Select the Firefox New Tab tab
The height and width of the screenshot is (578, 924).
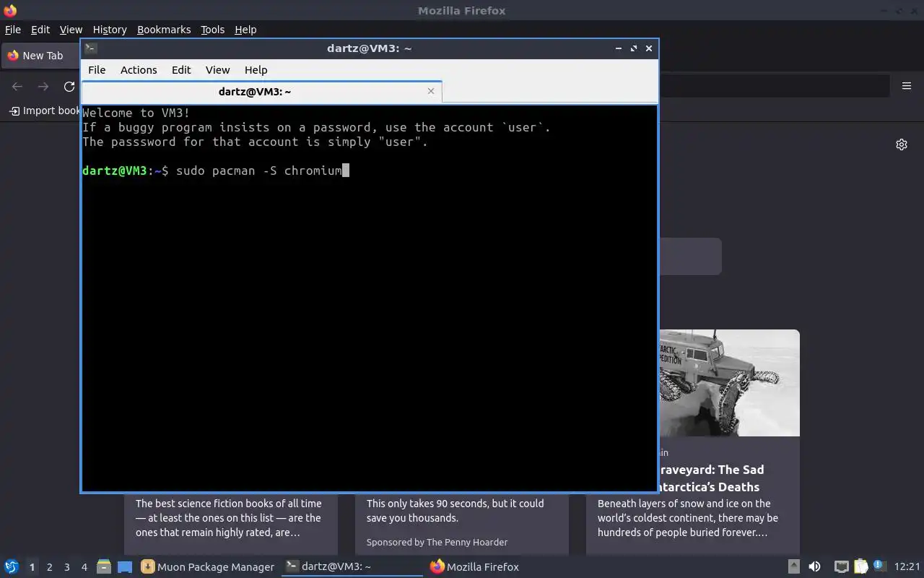coord(41,56)
